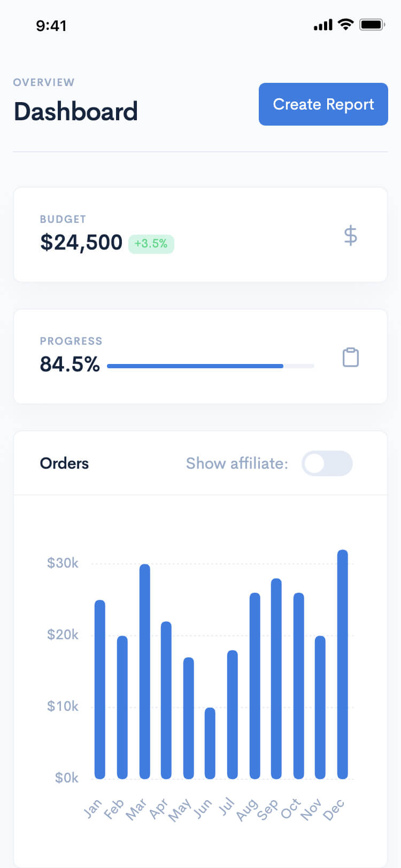
Task: Tap the battery status icon
Action: 372,25
